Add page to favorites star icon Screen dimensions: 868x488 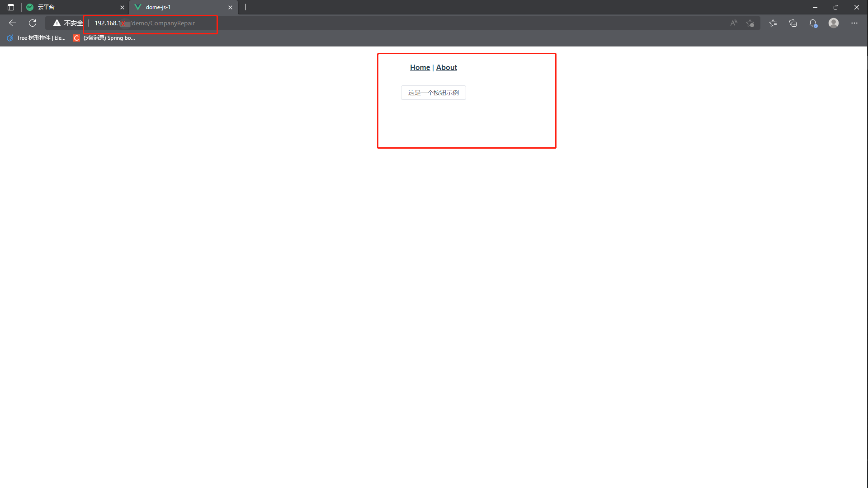[750, 23]
